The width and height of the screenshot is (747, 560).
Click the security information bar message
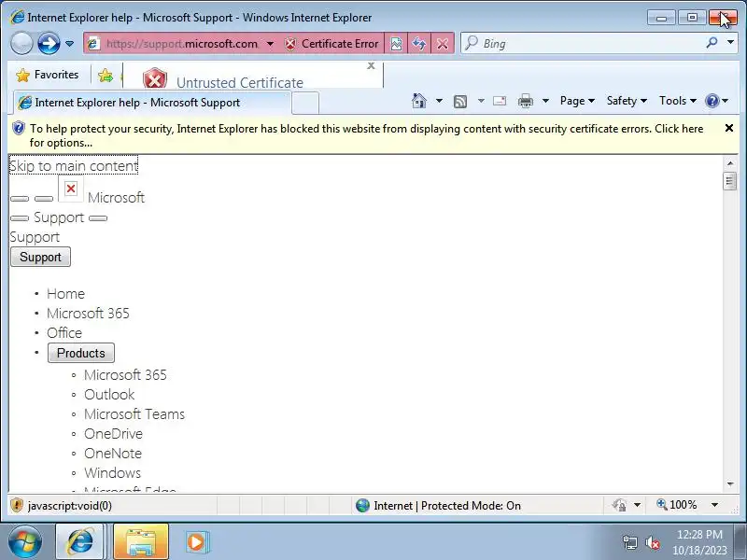click(x=366, y=135)
